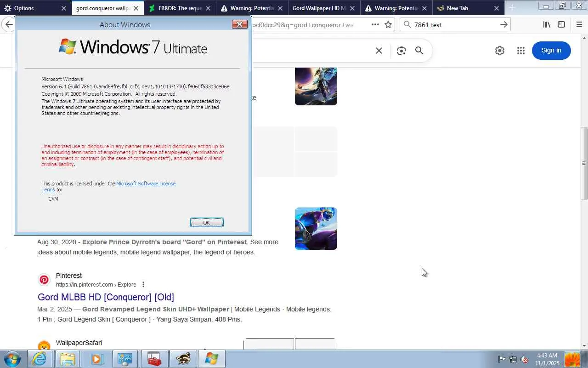Viewport: 588px width, 368px height.
Task: Close the Options tab
Action: pyautogui.click(x=64, y=8)
